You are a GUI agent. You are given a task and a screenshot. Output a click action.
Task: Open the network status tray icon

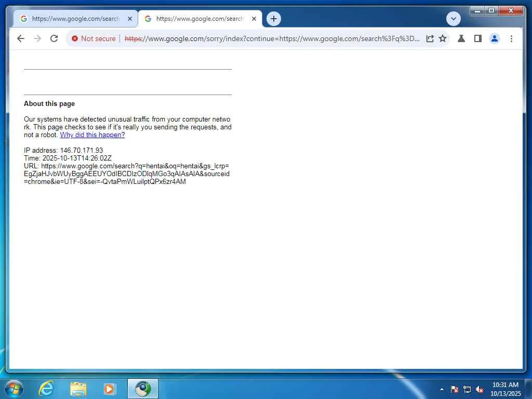tap(467, 389)
